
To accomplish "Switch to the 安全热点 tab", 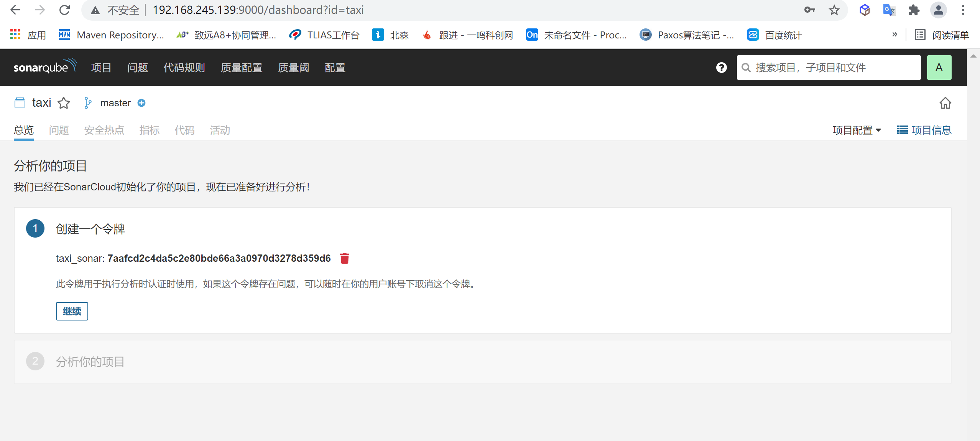I will [104, 130].
